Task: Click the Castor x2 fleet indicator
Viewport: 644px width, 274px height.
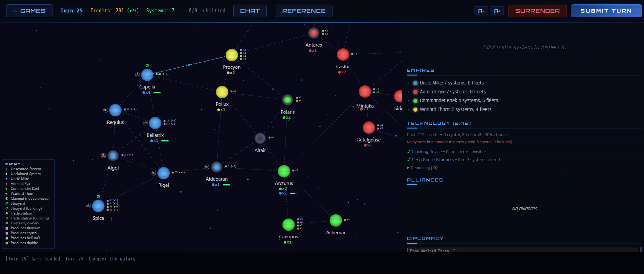Action: point(342,72)
